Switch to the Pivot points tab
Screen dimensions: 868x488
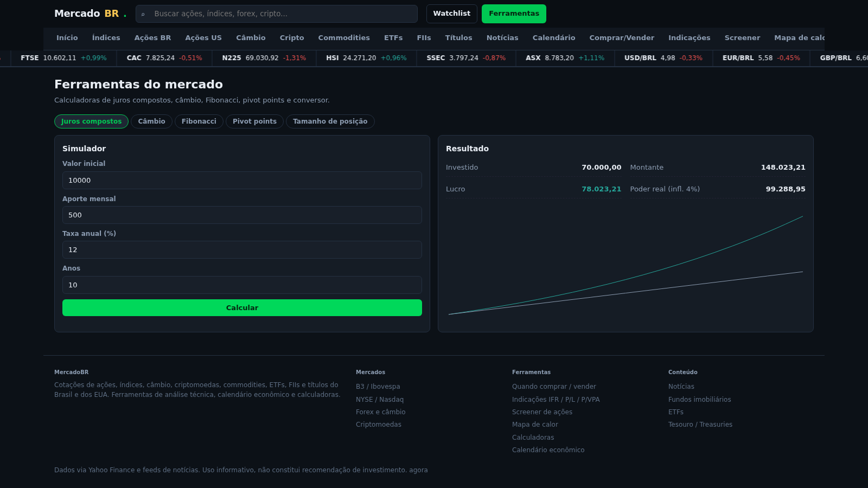(x=254, y=121)
